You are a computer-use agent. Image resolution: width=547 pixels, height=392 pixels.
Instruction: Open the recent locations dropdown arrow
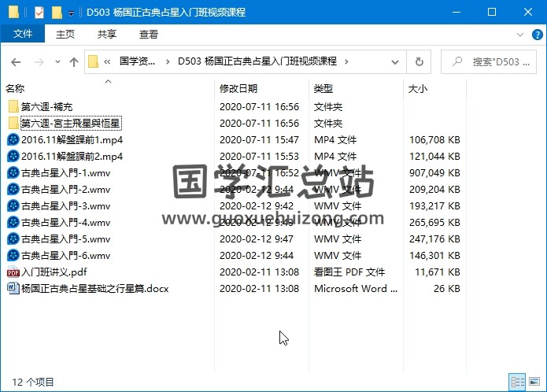point(57,62)
